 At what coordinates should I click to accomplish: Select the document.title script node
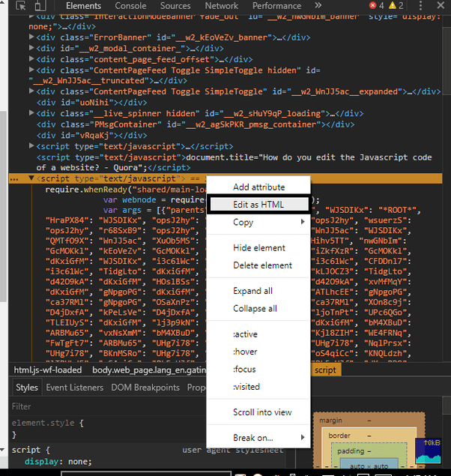(x=234, y=163)
